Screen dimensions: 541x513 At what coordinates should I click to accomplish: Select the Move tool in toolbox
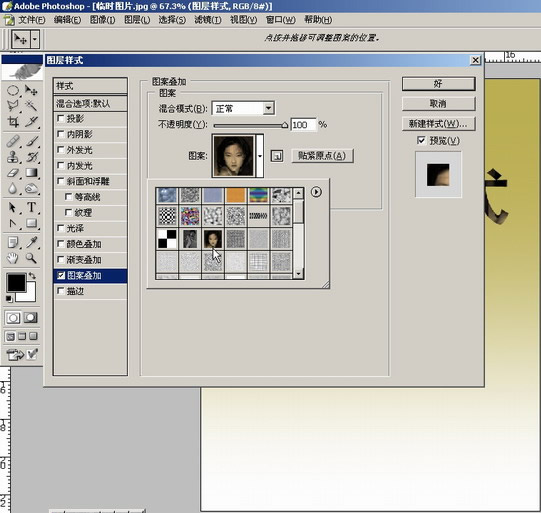(31, 91)
